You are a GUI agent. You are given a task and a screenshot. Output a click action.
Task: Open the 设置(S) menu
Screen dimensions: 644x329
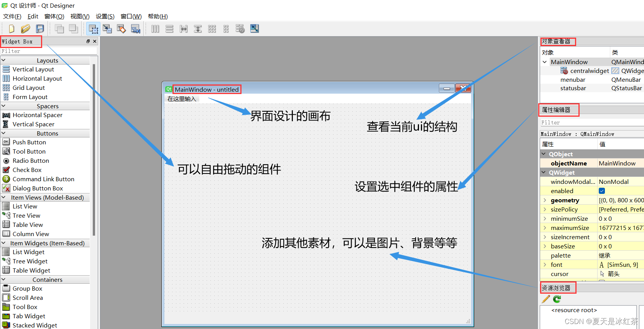coord(105,16)
